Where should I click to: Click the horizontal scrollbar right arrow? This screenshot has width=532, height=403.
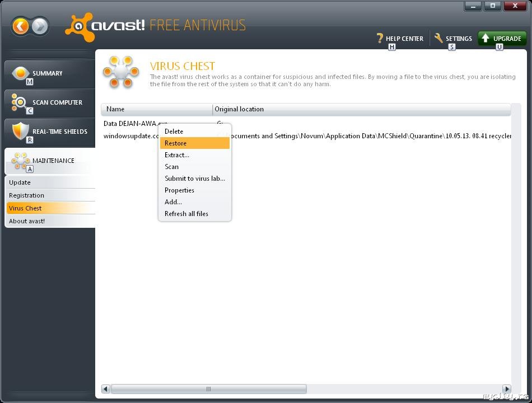tap(507, 389)
